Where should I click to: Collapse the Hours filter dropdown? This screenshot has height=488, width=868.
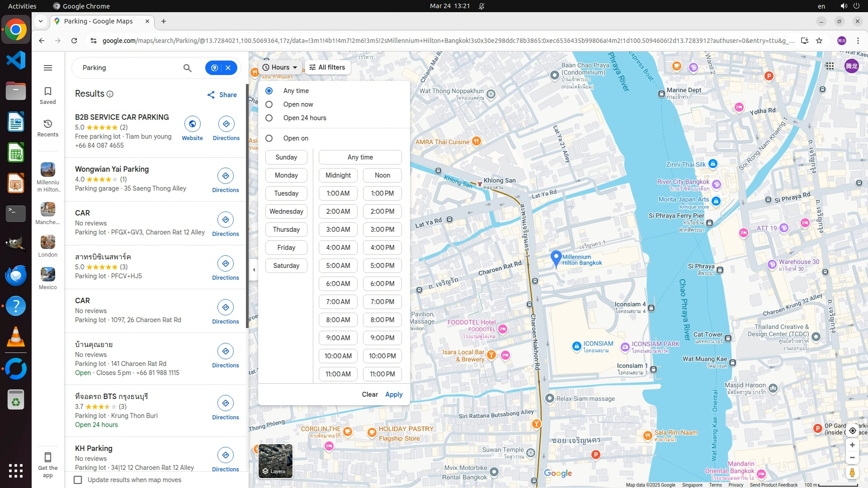click(x=280, y=67)
